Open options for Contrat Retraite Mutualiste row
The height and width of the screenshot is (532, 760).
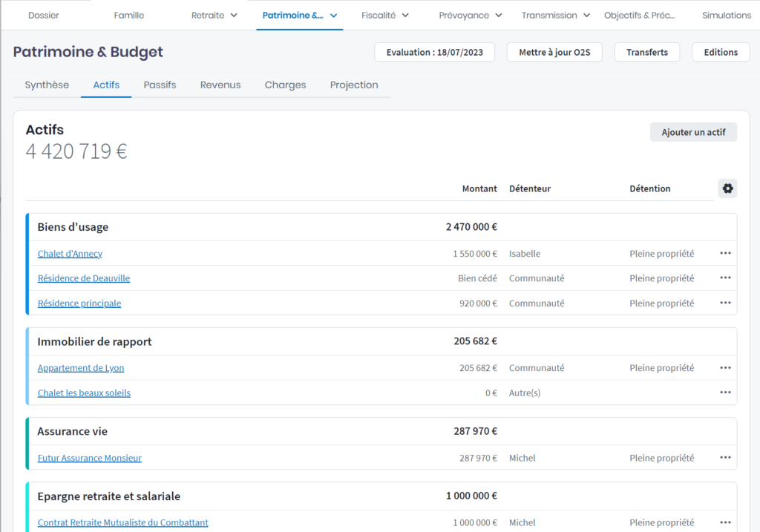pos(725,522)
